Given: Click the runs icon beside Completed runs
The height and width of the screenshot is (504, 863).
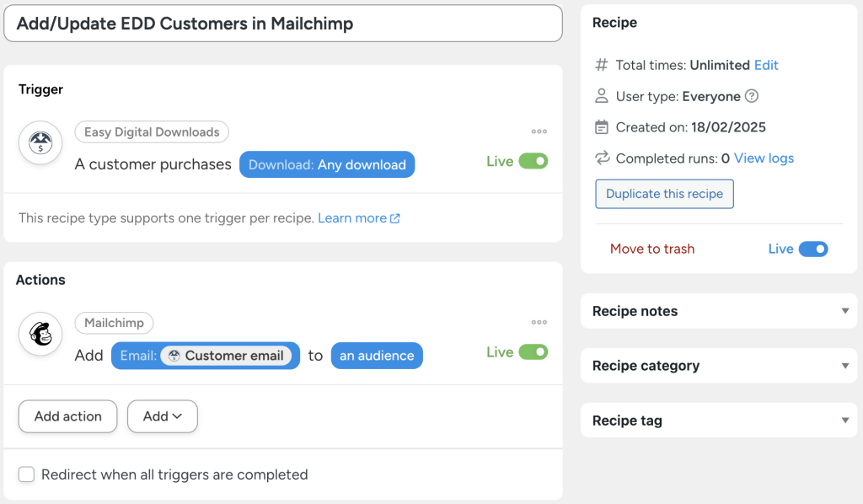Looking at the screenshot, I should [602, 158].
